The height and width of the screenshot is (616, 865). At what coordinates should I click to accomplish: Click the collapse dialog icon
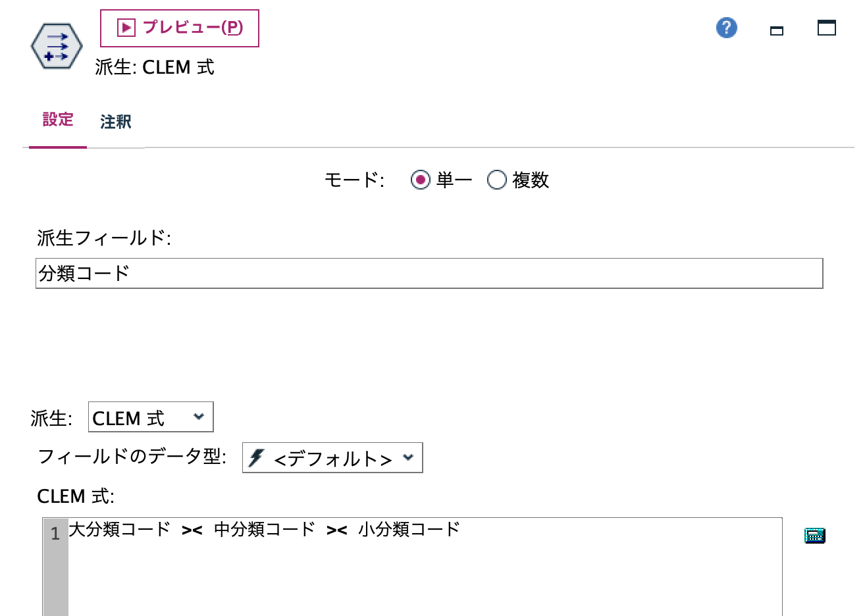pos(775,30)
